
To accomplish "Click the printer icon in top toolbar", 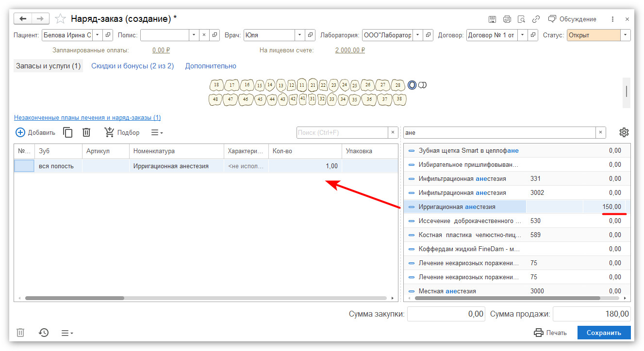I will tap(507, 19).
